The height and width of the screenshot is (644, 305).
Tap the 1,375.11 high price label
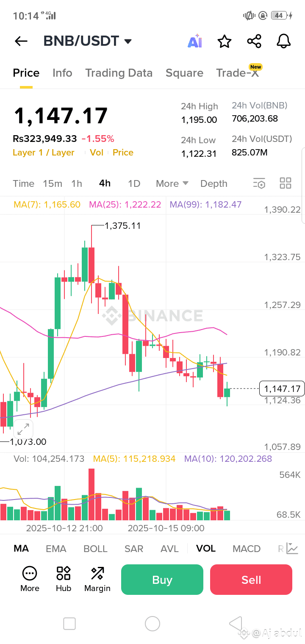123,226
